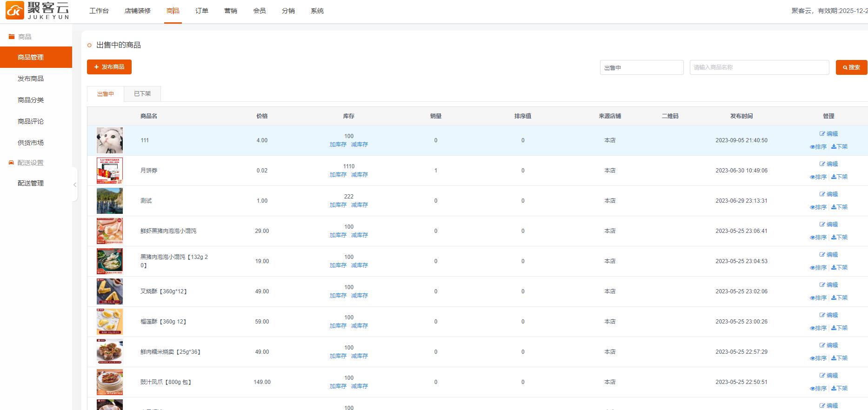This screenshot has width=868, height=410.
Task: Click 加库存 for product 111
Action: pos(338,145)
